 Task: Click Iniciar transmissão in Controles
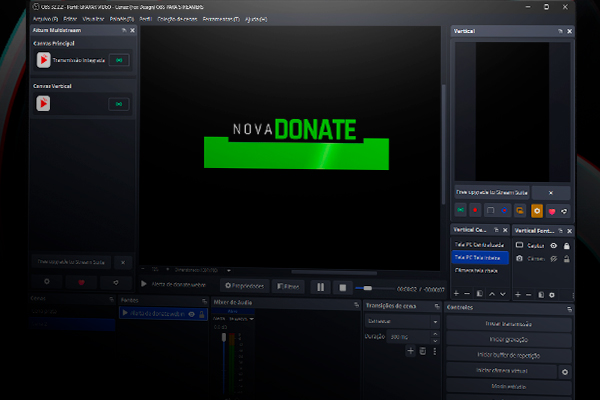(x=509, y=324)
